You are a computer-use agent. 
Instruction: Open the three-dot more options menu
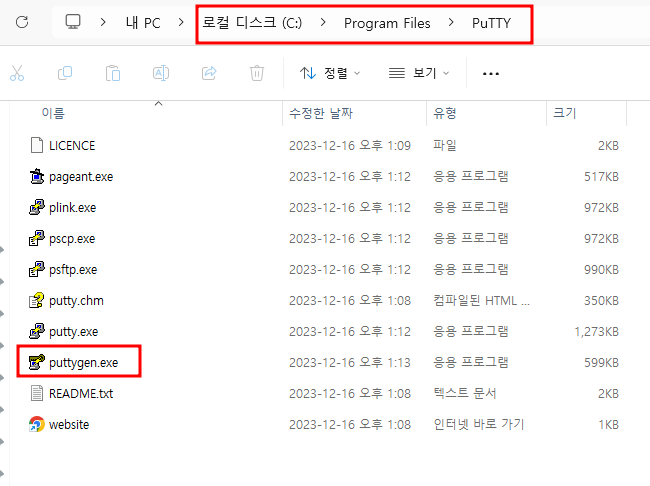(x=491, y=74)
